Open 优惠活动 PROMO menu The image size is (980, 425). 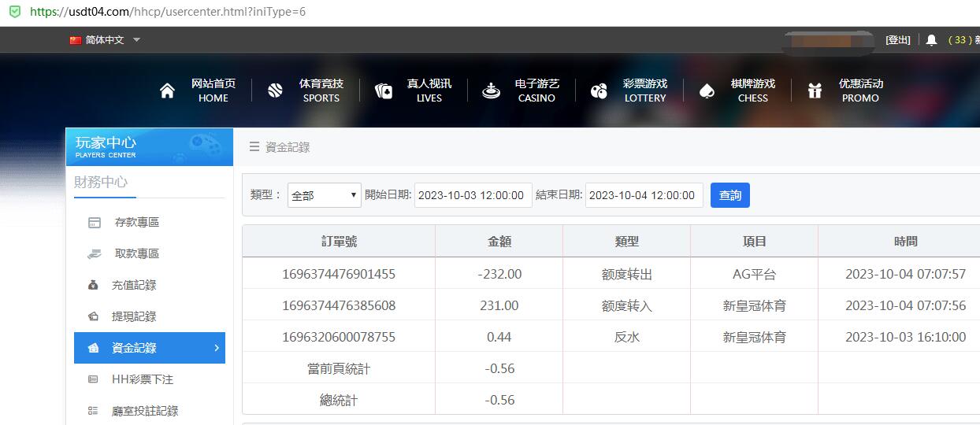(x=861, y=91)
